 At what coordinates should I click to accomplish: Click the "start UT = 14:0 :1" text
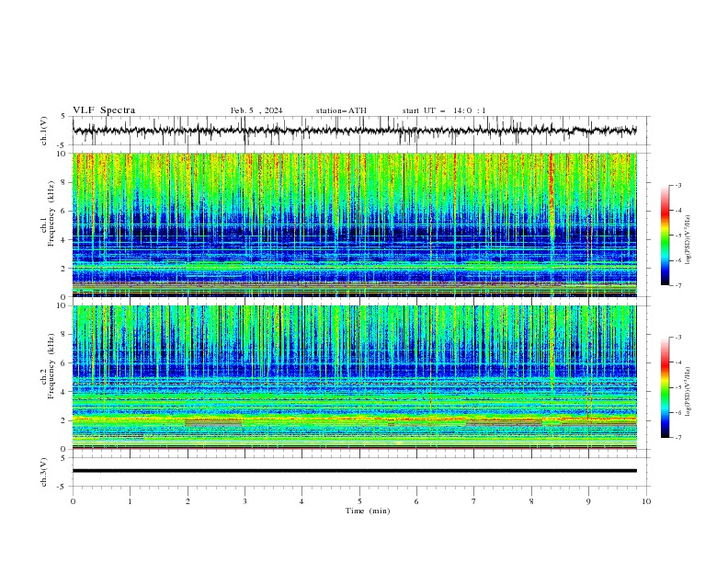[444, 110]
